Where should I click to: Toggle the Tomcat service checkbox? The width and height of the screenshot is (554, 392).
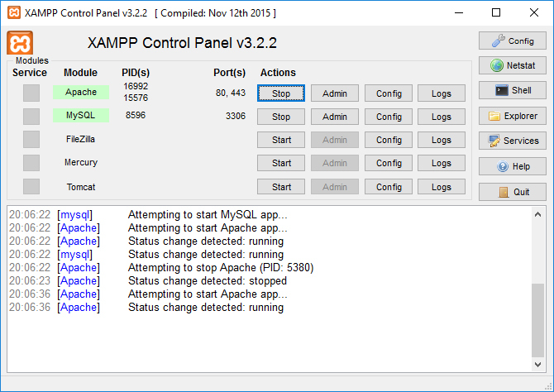tap(31, 186)
